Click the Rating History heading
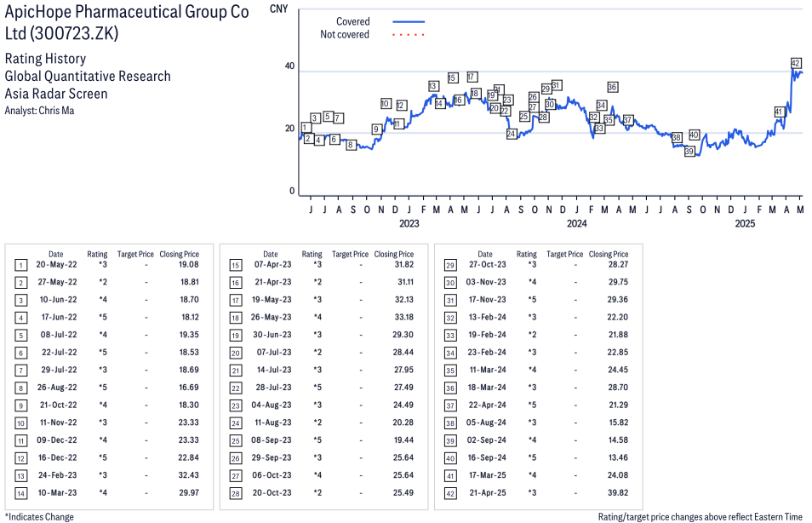Screen dimensions: 812x523 coord(45,59)
